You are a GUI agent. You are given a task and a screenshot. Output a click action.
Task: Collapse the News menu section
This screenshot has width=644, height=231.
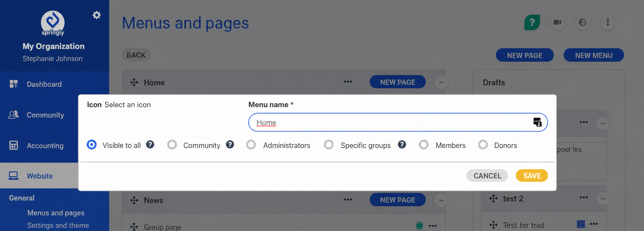click(x=441, y=200)
